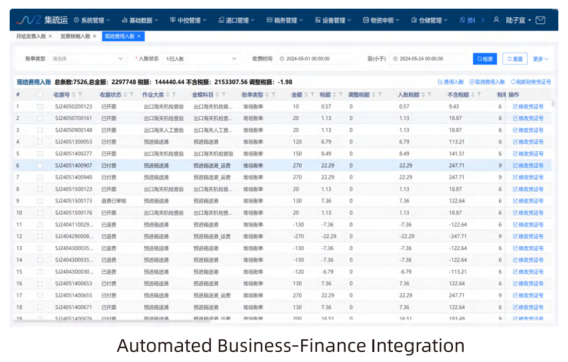The height and width of the screenshot is (362, 568).
Task: Close the active 现结费用入账 tab
Action: [139, 36]
